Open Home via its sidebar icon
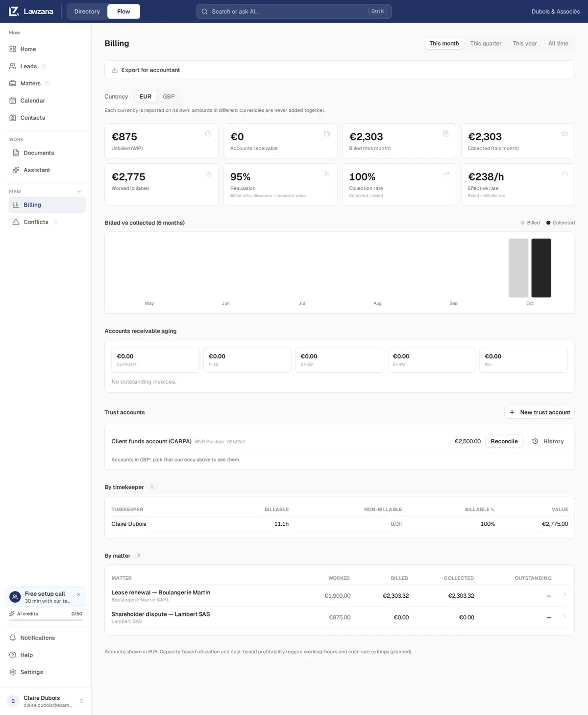This screenshot has width=588, height=715. pyautogui.click(x=13, y=49)
